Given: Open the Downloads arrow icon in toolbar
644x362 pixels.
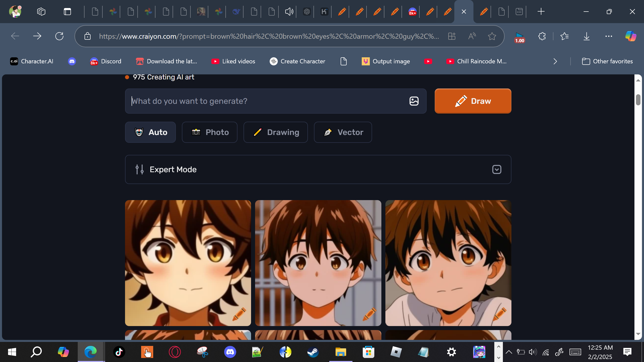Looking at the screenshot, I should pos(586,36).
